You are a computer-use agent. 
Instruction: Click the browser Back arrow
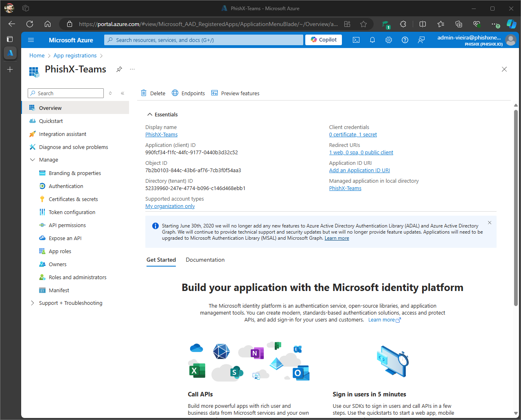pos(12,24)
